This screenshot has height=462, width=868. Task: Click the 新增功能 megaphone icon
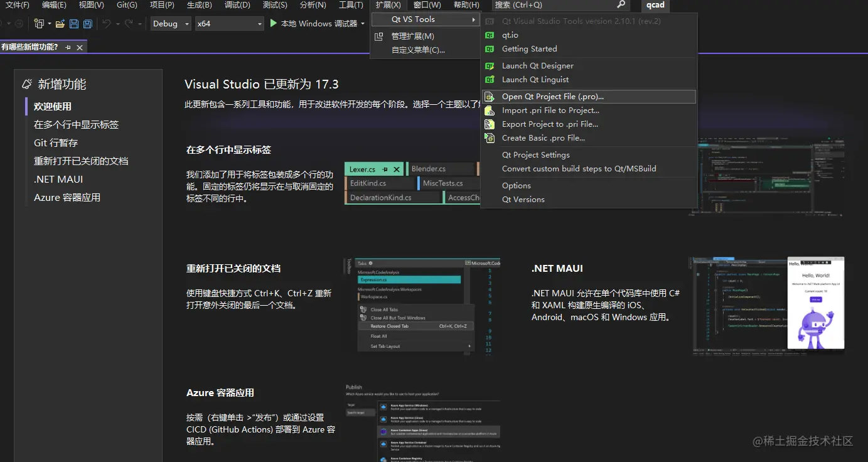pos(26,84)
